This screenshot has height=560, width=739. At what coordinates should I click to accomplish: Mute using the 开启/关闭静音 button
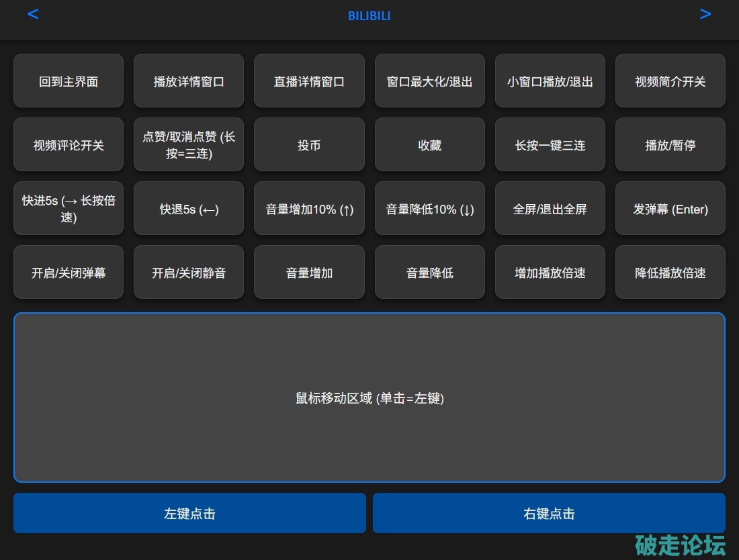pos(189,273)
